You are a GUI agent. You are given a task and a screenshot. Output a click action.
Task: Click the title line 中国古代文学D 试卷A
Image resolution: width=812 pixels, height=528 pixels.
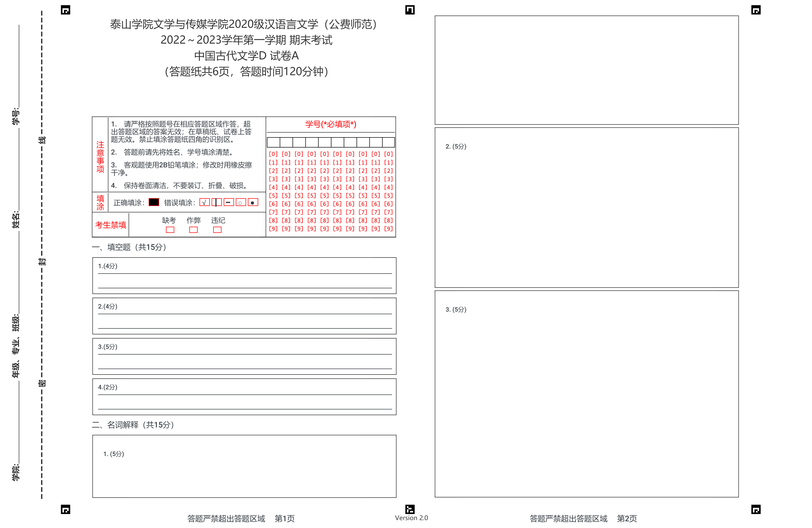click(x=246, y=56)
